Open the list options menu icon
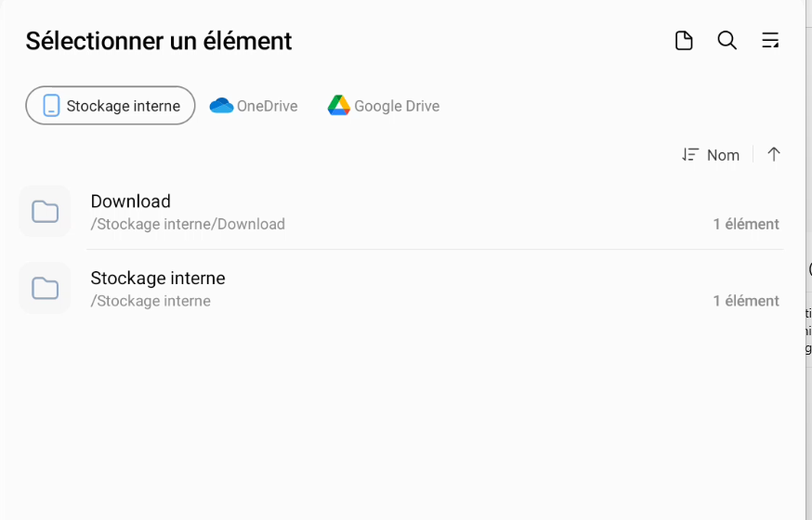The height and width of the screenshot is (520, 812). pyautogui.click(x=770, y=41)
